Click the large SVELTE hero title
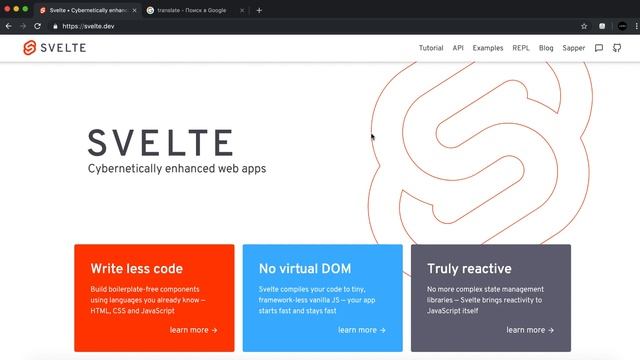This screenshot has height=360, width=640. tap(161, 143)
